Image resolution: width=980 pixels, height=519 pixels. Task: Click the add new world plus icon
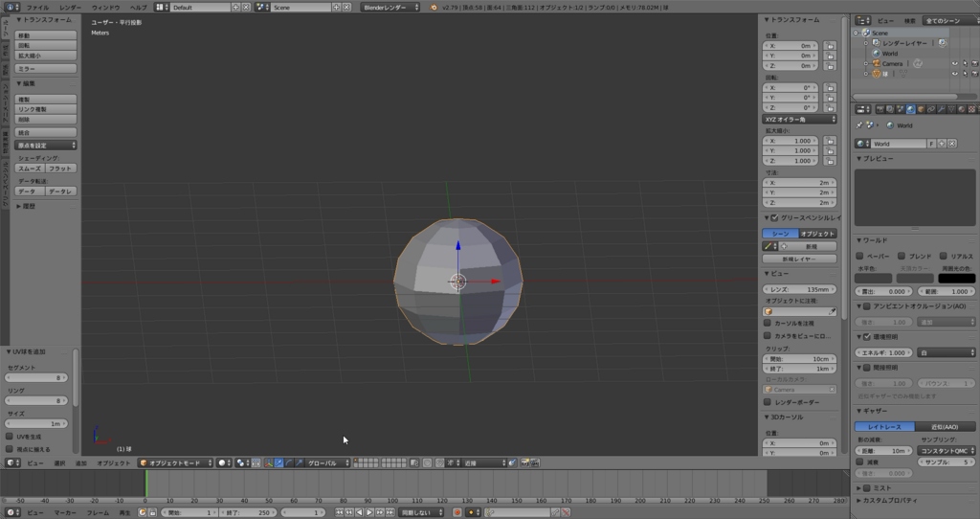point(942,144)
